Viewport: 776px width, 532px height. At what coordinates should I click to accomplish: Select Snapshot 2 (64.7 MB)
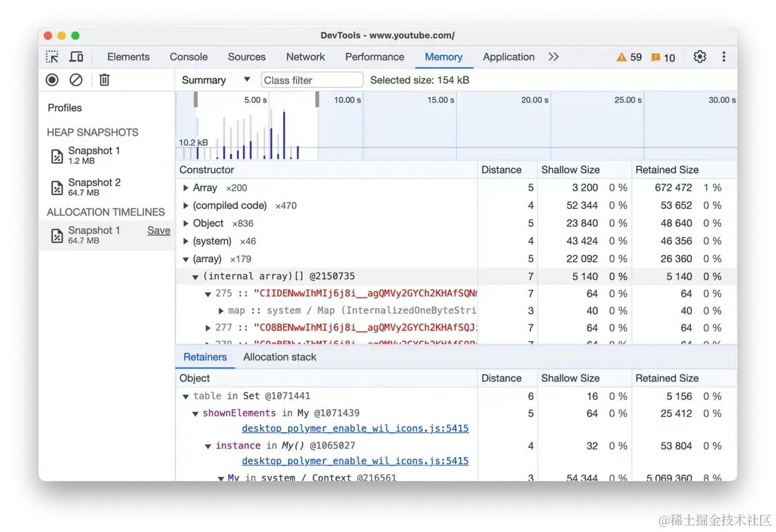click(x=94, y=187)
